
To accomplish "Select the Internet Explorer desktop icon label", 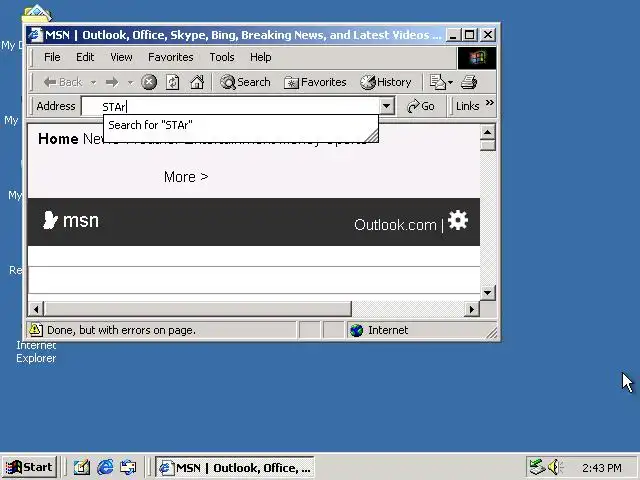I will pyautogui.click(x=36, y=351).
